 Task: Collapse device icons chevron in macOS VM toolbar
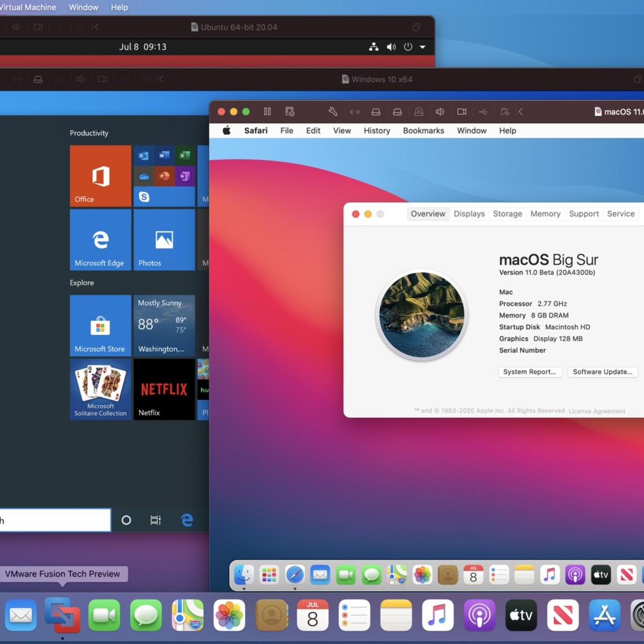pyautogui.click(x=521, y=112)
